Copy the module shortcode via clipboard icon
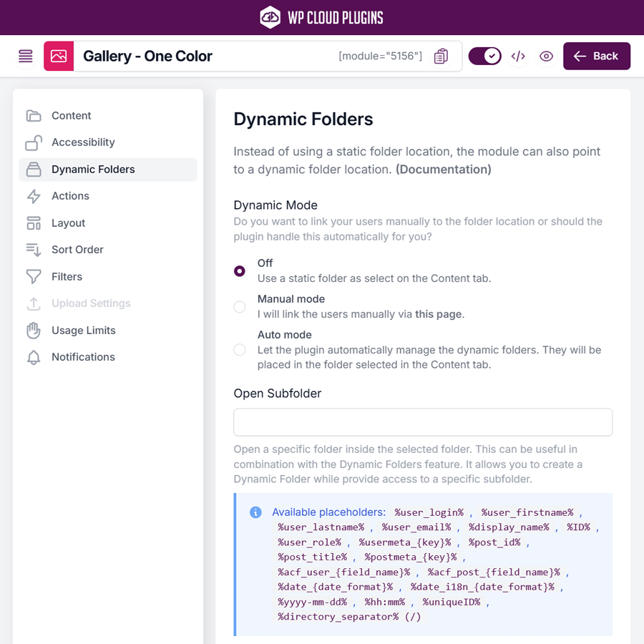Image resolution: width=644 pixels, height=644 pixels. click(441, 56)
